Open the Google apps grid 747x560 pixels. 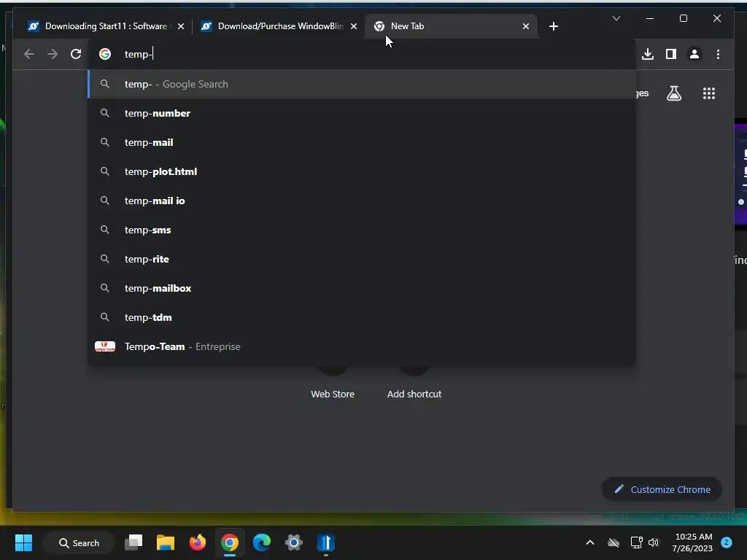point(709,93)
